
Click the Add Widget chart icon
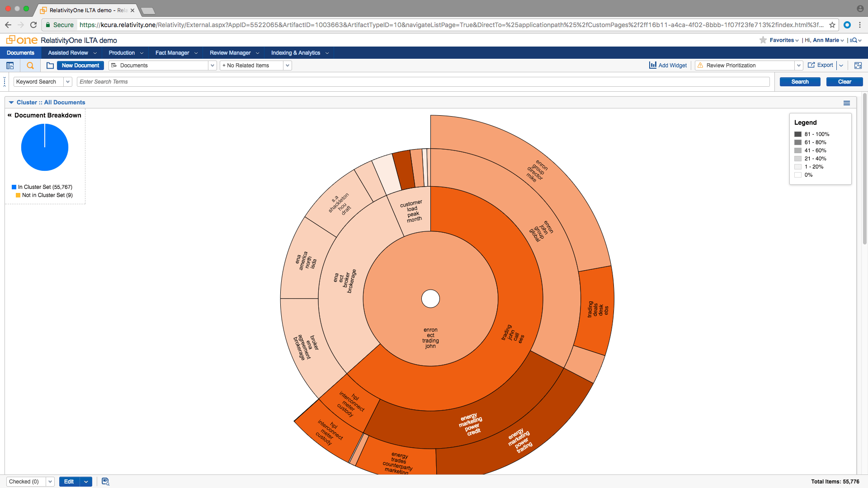click(x=653, y=65)
